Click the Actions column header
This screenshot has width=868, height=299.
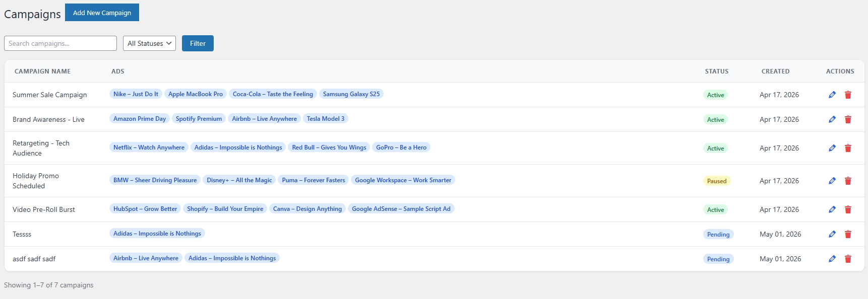pos(840,71)
